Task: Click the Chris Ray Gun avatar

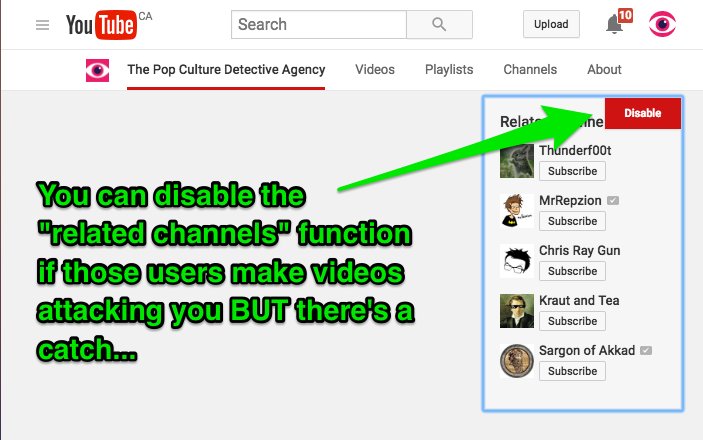Action: coord(517,261)
